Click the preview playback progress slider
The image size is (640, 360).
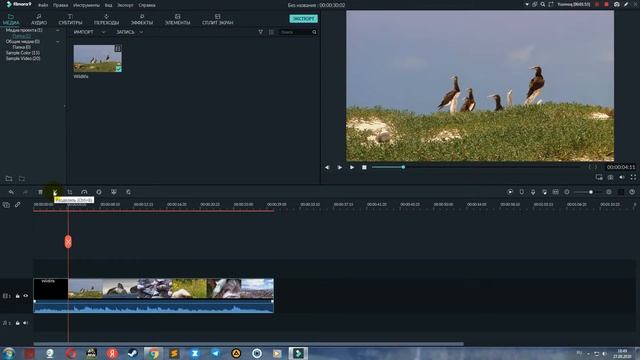[479, 167]
